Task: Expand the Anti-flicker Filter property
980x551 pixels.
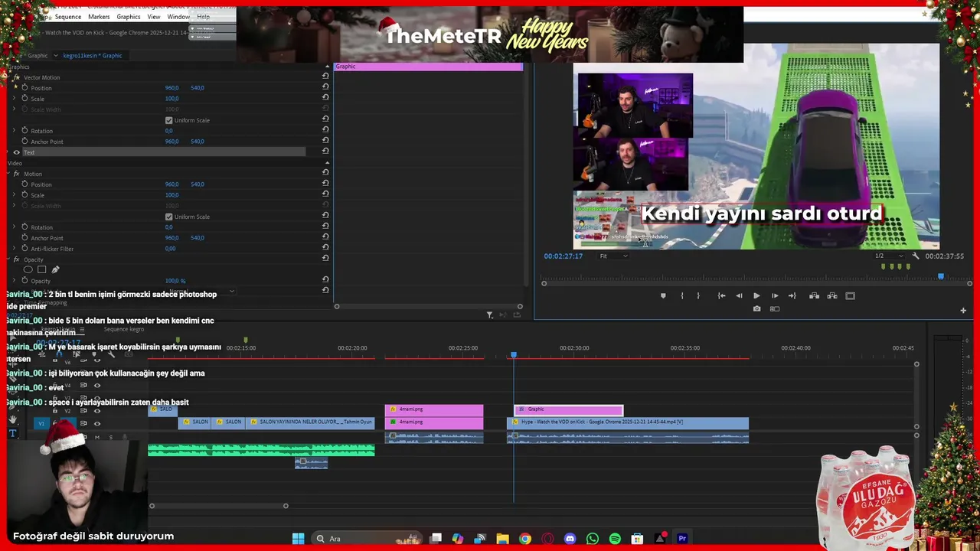Action: (14, 248)
